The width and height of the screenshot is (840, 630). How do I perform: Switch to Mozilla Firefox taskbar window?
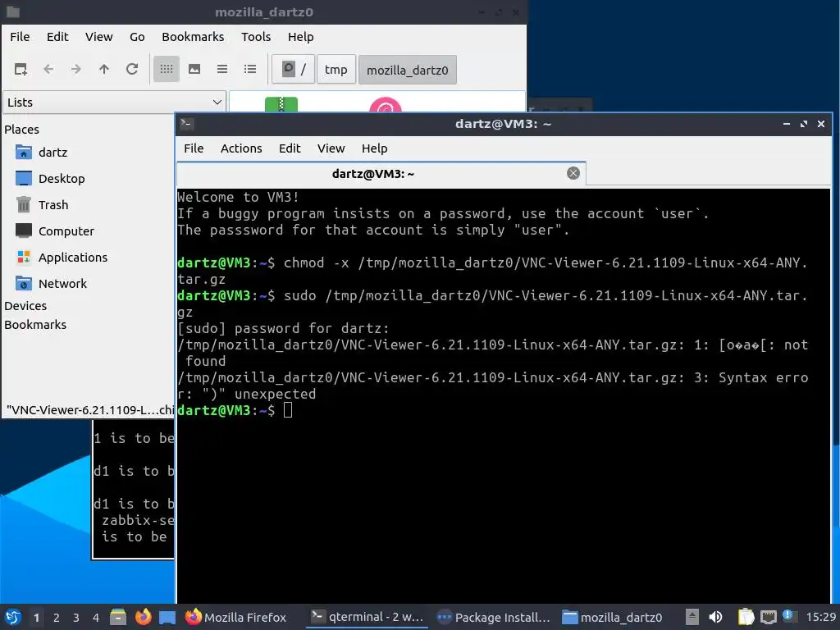[x=235, y=617]
